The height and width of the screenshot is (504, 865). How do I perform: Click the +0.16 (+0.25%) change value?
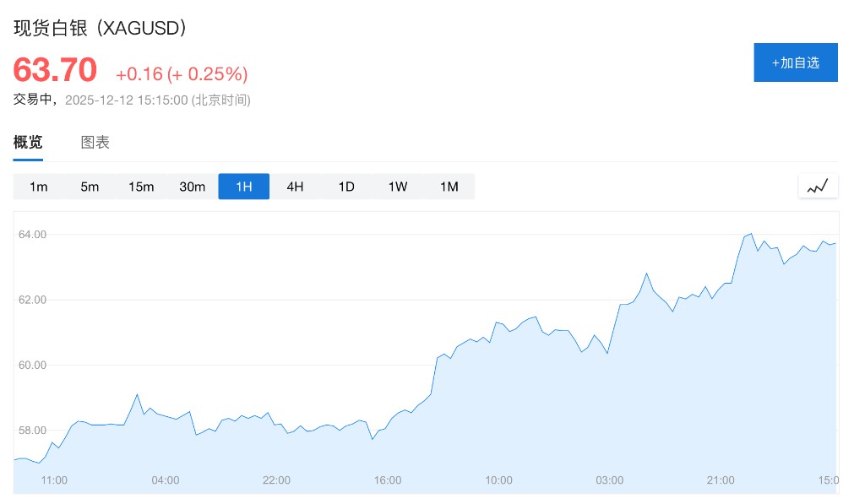point(182,74)
